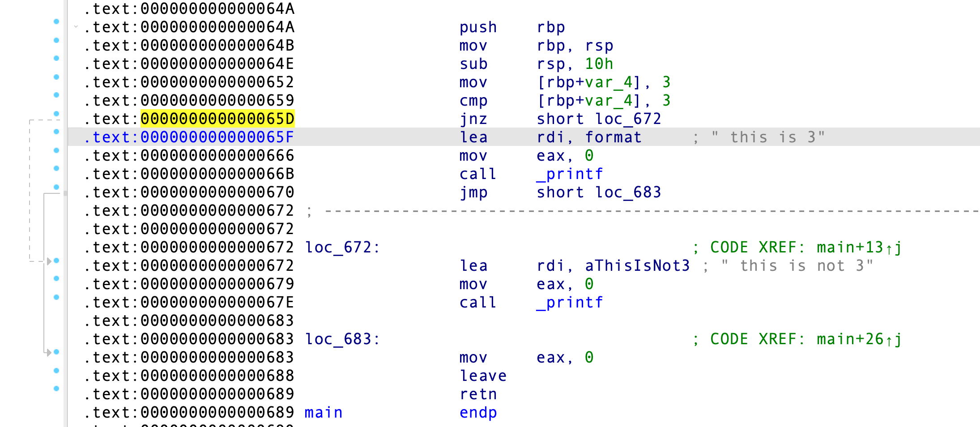Set breakpoint dot on the retn instruction
The height and width of the screenshot is (427, 980).
point(56,389)
